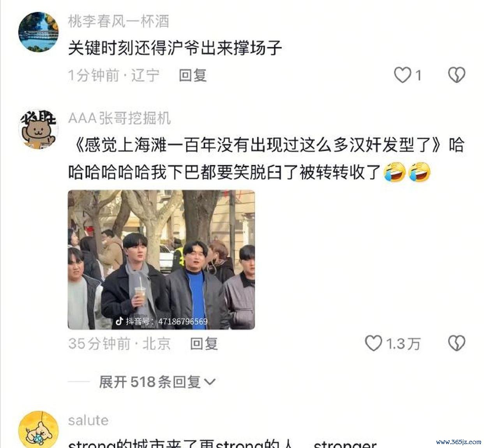Reply to the 35分钟前 北京 comment
The height and width of the screenshot is (448, 484).
coord(204,344)
